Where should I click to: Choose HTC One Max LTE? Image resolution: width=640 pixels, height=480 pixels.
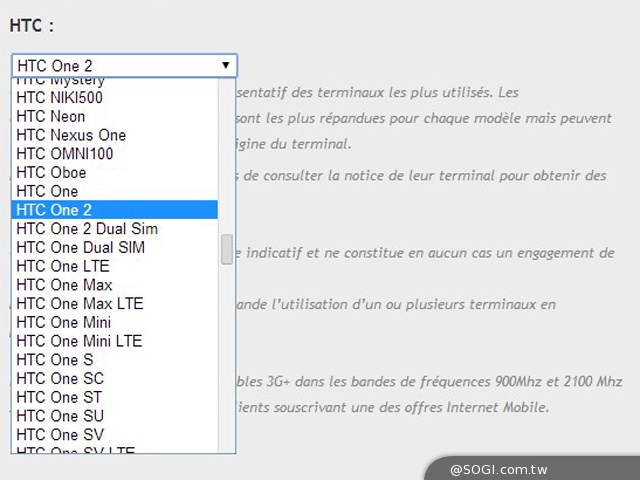[79, 304]
